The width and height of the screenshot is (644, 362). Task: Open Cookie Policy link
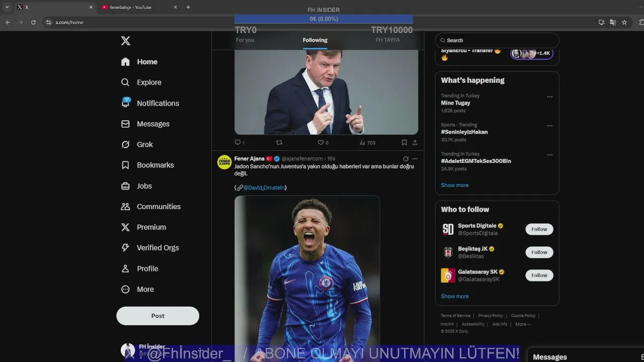tap(523, 316)
